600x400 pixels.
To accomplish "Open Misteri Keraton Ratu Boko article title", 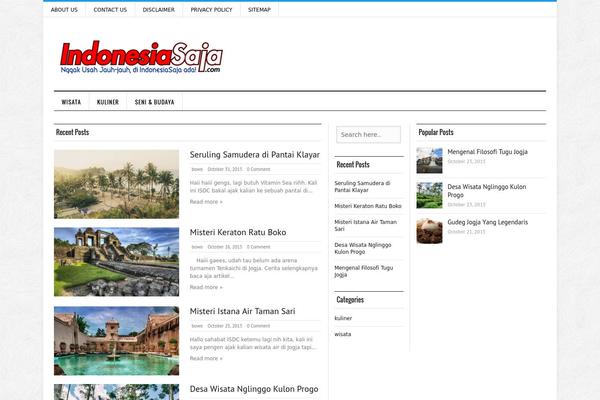I will click(238, 232).
